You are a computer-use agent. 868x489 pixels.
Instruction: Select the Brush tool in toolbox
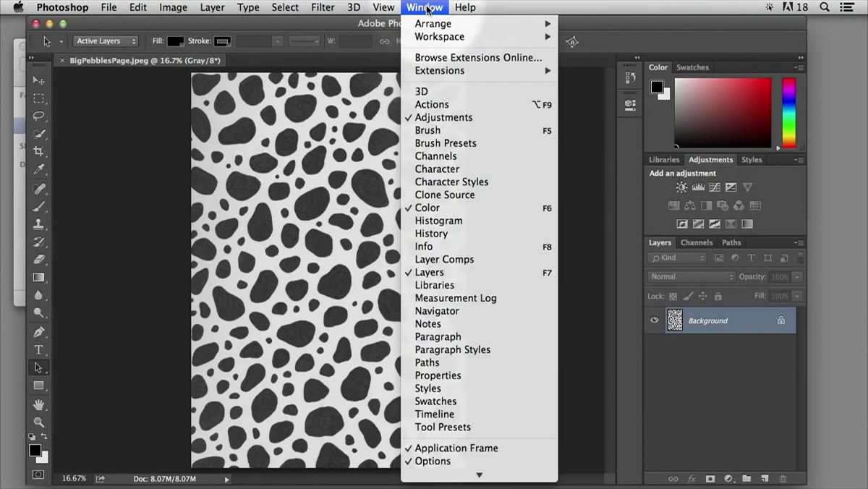pyautogui.click(x=39, y=206)
